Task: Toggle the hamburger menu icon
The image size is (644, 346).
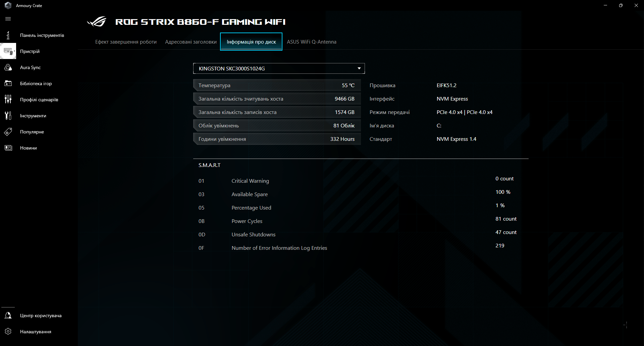Action: 8,19
